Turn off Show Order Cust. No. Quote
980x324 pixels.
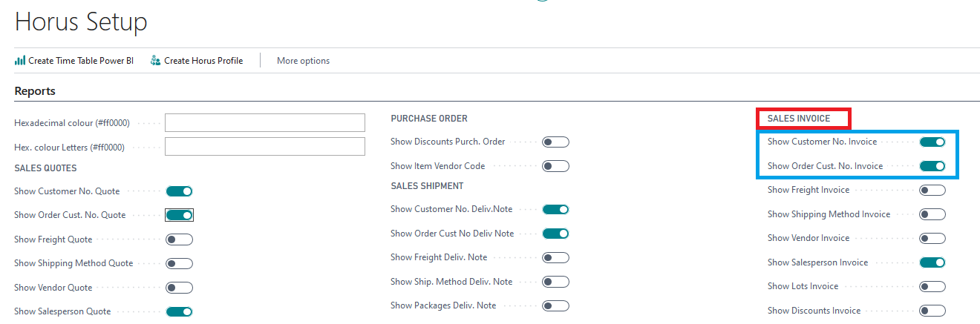[180, 215]
